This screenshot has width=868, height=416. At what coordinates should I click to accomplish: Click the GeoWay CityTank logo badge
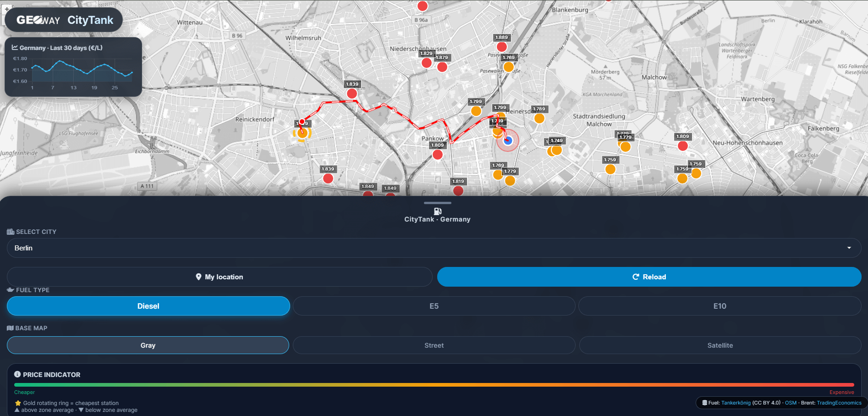pyautogui.click(x=64, y=20)
